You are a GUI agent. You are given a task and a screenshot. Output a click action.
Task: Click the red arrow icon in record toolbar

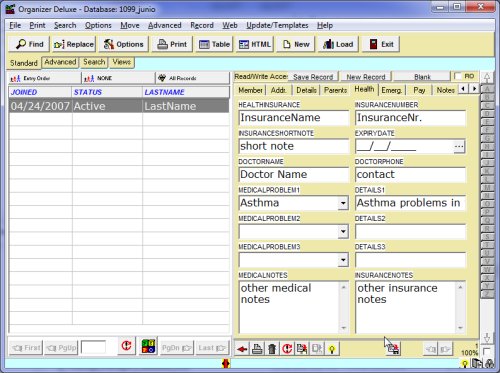point(242,349)
